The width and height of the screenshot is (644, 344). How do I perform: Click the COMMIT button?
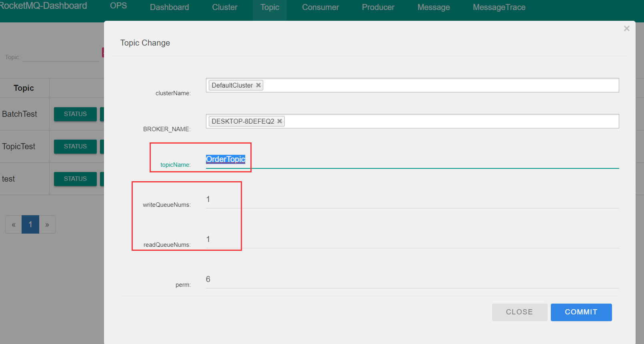pyautogui.click(x=581, y=312)
